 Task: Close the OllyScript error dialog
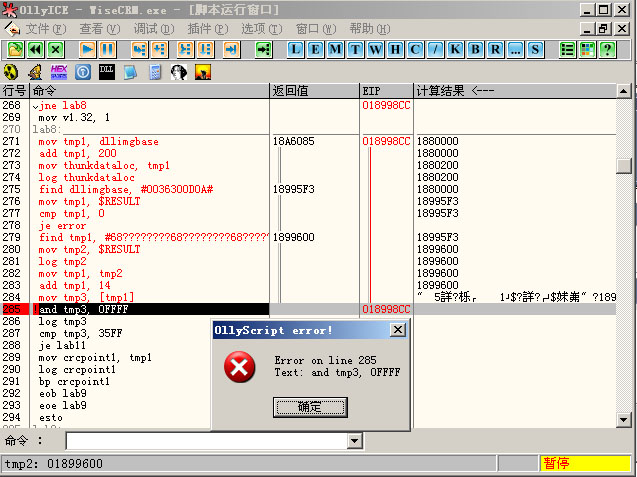[398, 330]
